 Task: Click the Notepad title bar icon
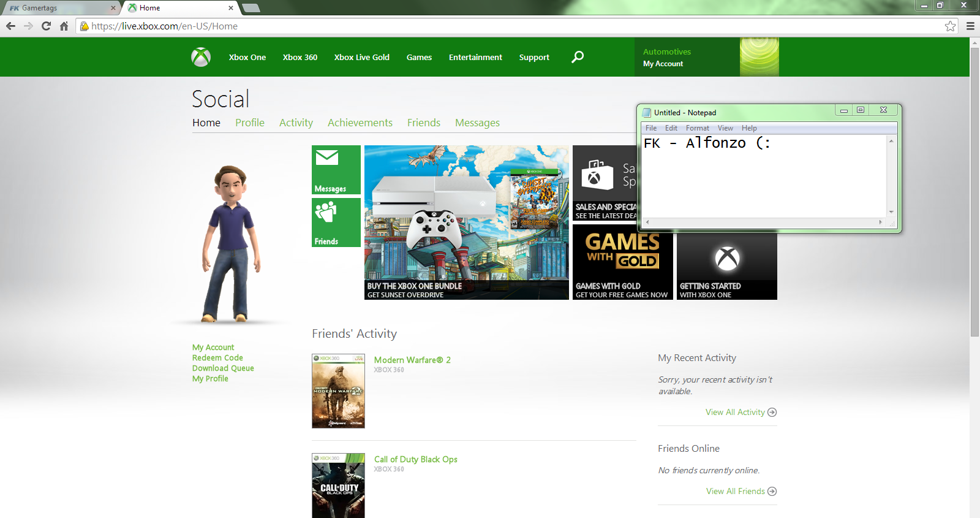pyautogui.click(x=646, y=112)
